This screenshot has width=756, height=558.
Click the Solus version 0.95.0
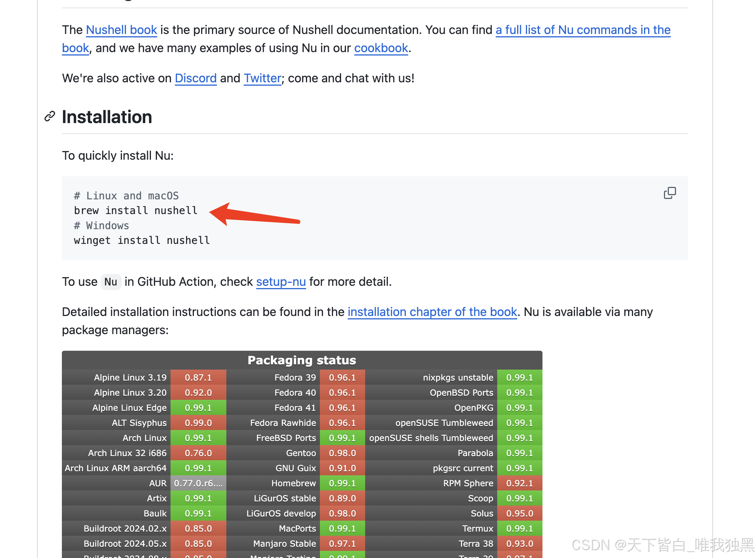coord(520,513)
